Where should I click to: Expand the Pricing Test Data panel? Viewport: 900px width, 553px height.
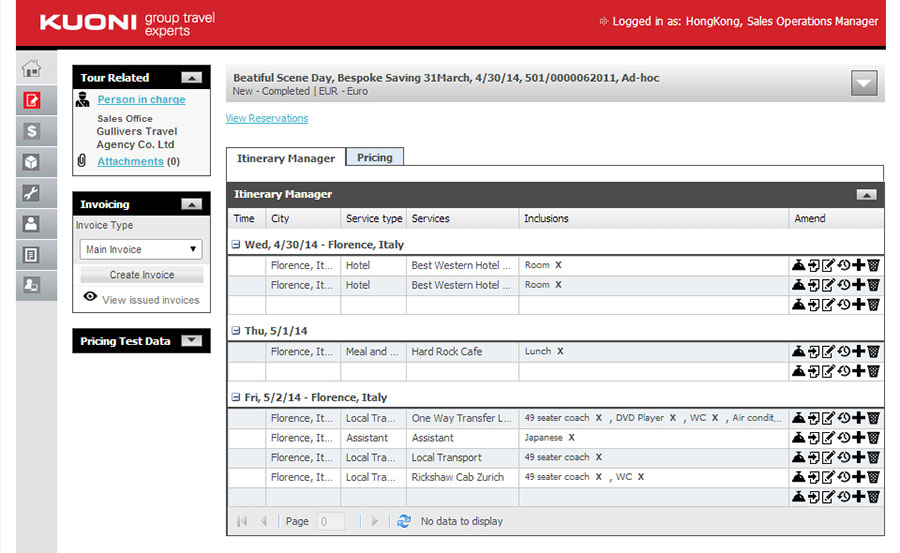191,341
